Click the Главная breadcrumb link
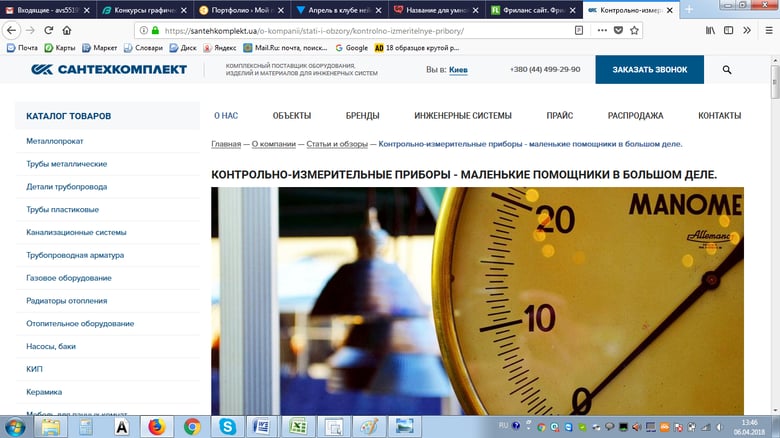This screenshot has width=780, height=438. pyautogui.click(x=226, y=144)
